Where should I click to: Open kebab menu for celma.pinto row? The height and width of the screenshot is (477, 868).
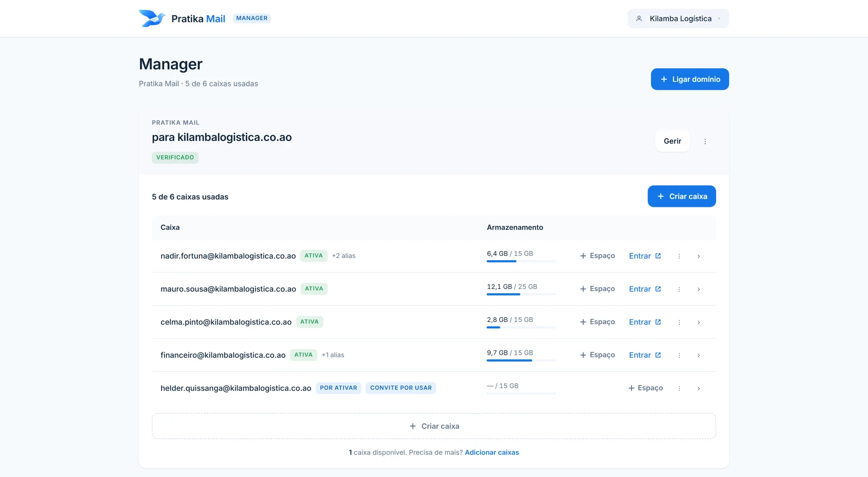(679, 322)
